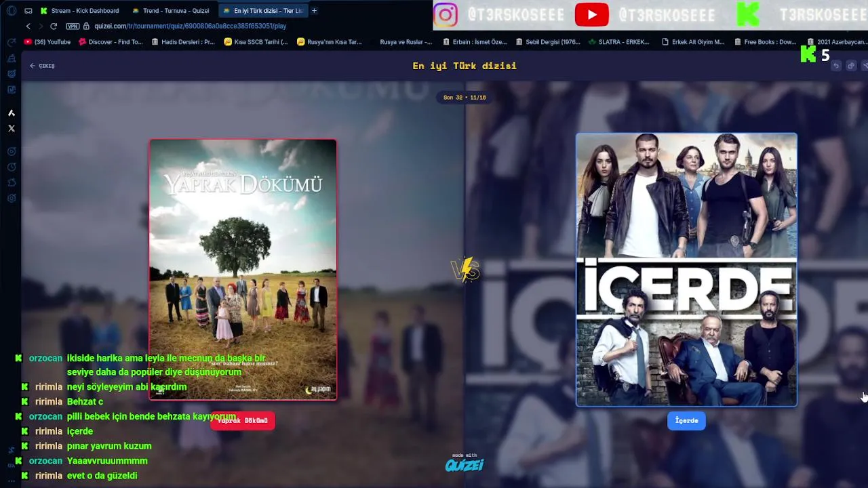Open the tab islands icon beside the Opera logo
868x488 pixels.
(x=28, y=11)
